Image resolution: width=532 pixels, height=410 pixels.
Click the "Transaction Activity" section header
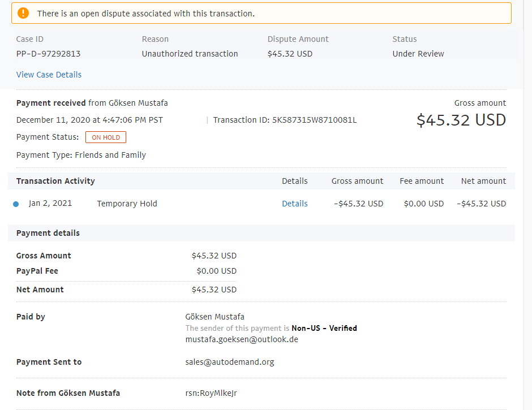coord(55,181)
